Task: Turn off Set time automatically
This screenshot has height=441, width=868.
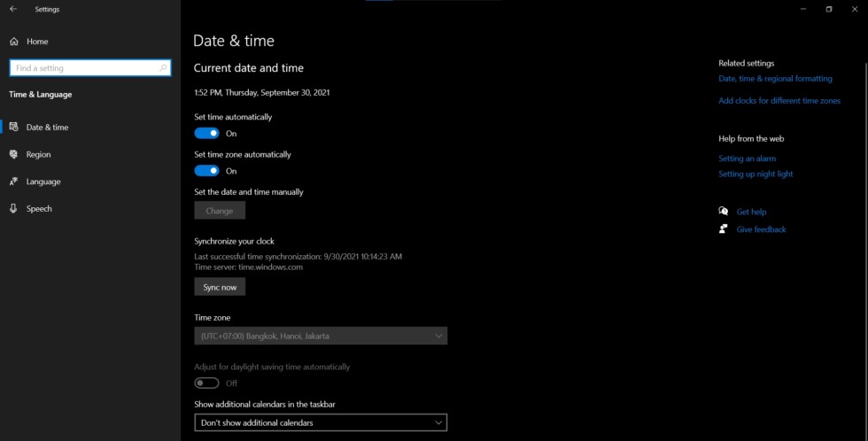Action: [206, 134]
